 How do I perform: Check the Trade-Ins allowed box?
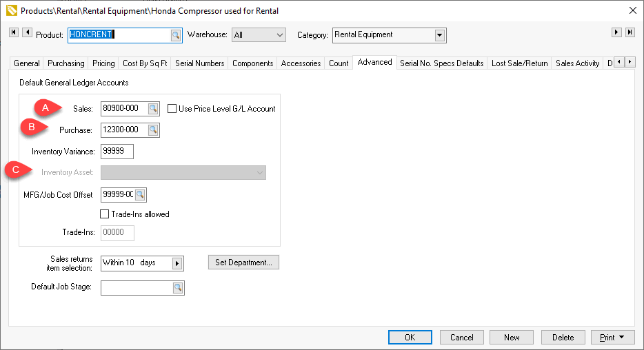pos(105,214)
